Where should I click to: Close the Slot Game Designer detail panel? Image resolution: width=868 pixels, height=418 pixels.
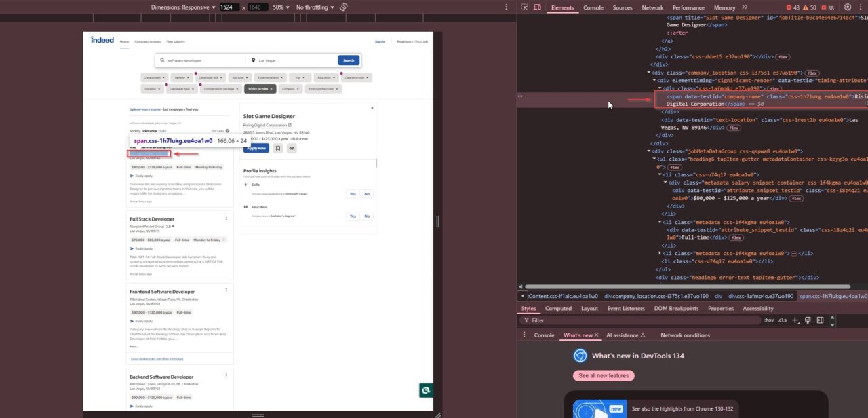coord(372,108)
